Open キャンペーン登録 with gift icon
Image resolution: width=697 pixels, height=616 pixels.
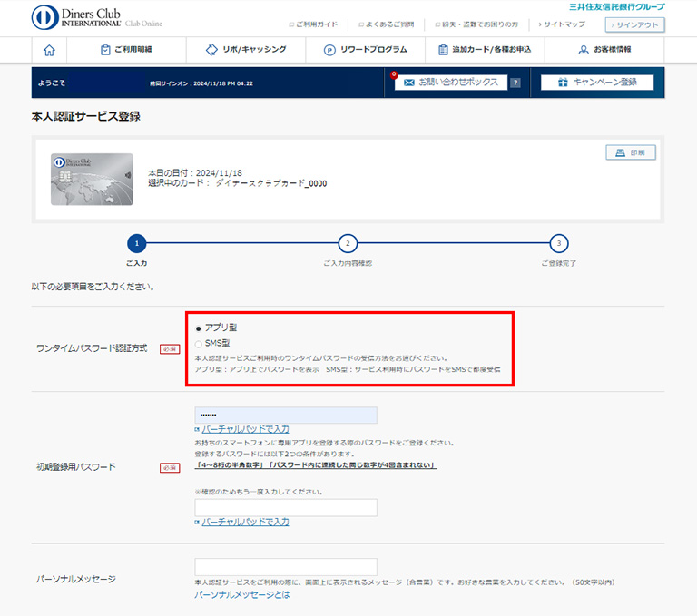click(x=596, y=83)
